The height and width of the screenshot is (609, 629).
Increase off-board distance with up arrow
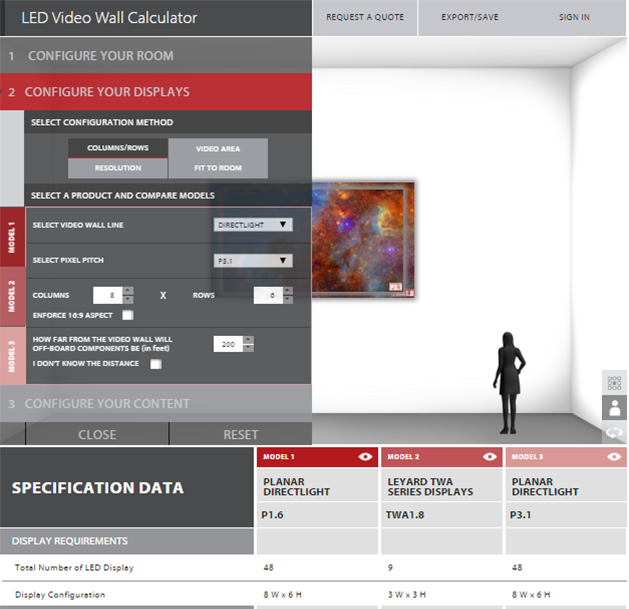click(249, 340)
